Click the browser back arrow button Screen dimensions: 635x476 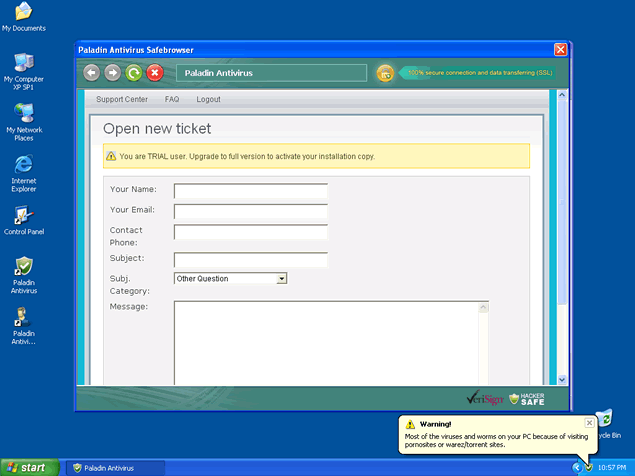pyautogui.click(x=92, y=73)
